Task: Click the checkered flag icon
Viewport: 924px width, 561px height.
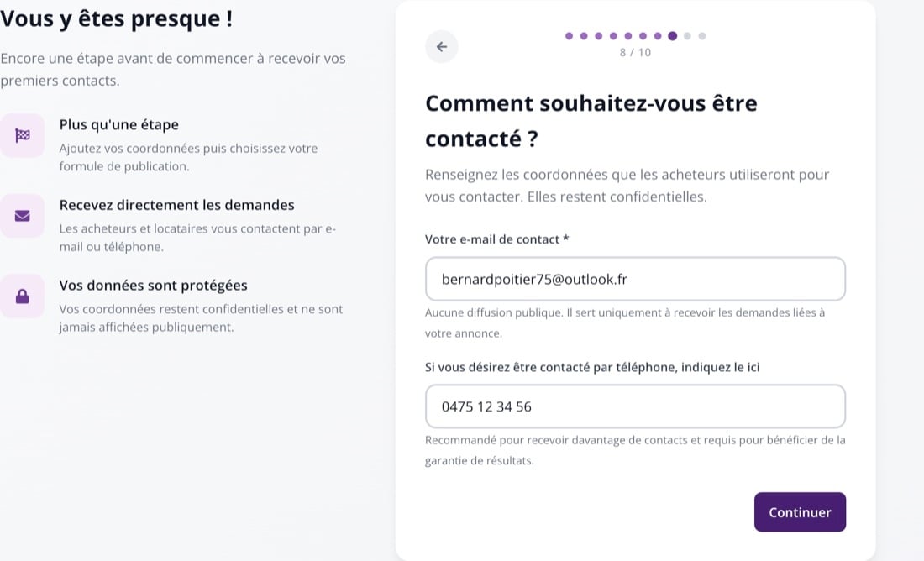Action: coord(23,135)
